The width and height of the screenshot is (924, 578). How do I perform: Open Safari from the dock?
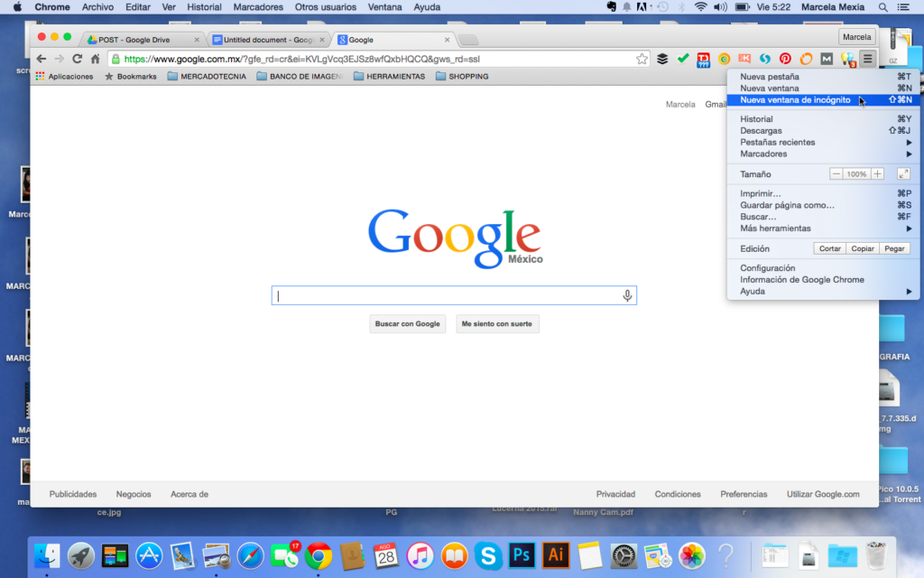pyautogui.click(x=250, y=555)
